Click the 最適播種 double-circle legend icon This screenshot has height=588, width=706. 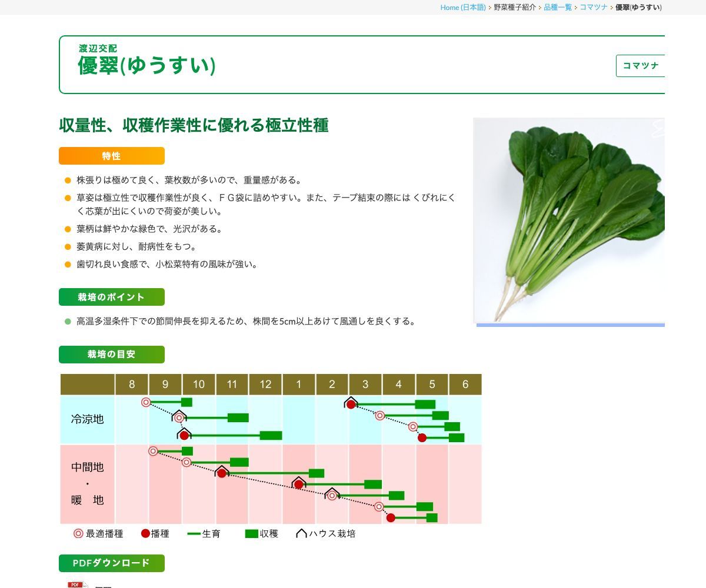(77, 533)
